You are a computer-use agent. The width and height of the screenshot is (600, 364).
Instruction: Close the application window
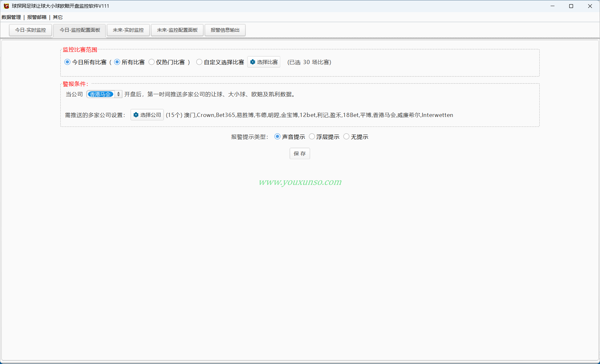[590, 6]
